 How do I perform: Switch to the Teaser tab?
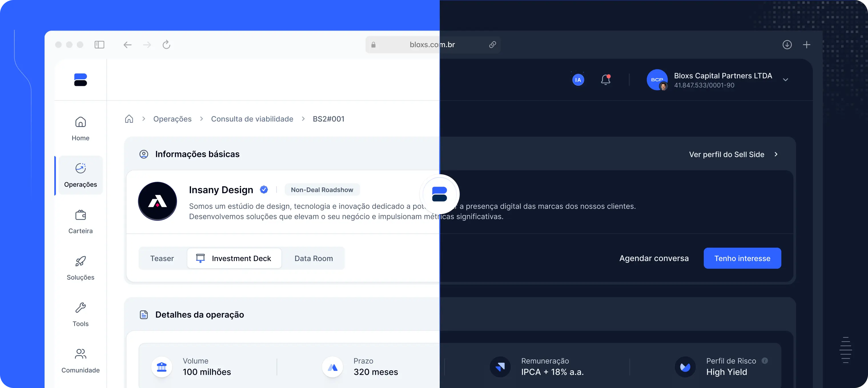coord(162,258)
